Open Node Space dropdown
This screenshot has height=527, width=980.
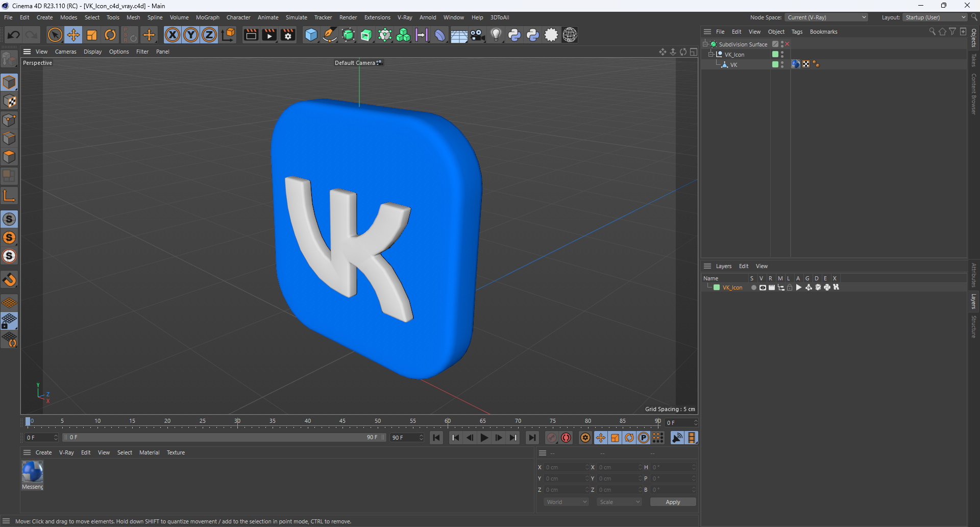coord(826,17)
